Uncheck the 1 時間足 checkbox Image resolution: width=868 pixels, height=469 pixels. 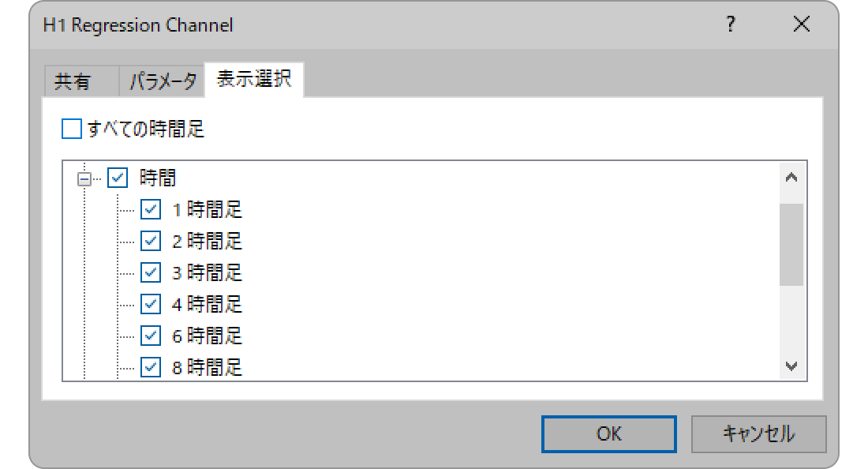click(151, 209)
